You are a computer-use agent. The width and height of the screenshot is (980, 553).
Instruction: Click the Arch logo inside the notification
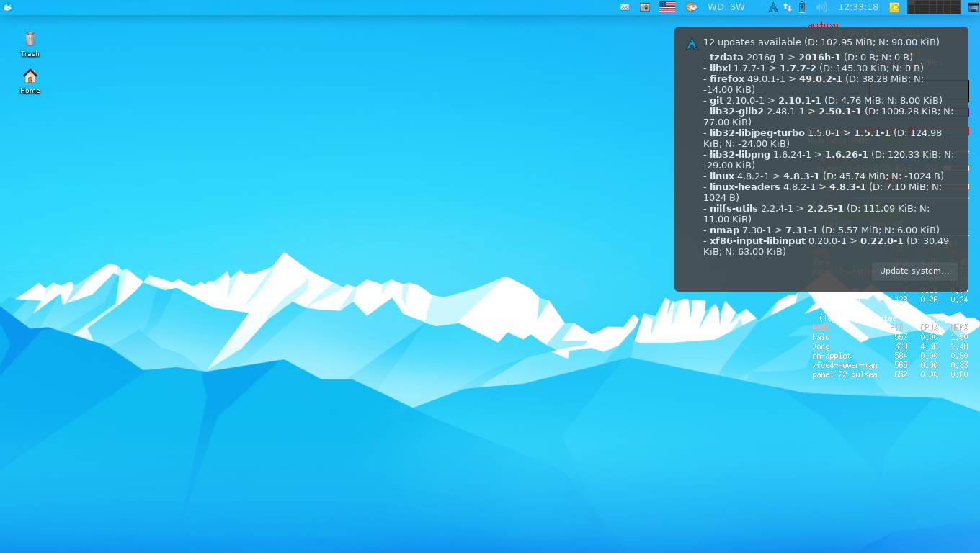tap(692, 43)
